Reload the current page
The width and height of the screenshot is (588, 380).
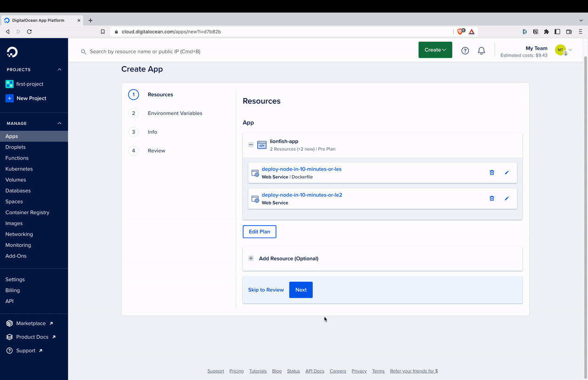[29, 32]
